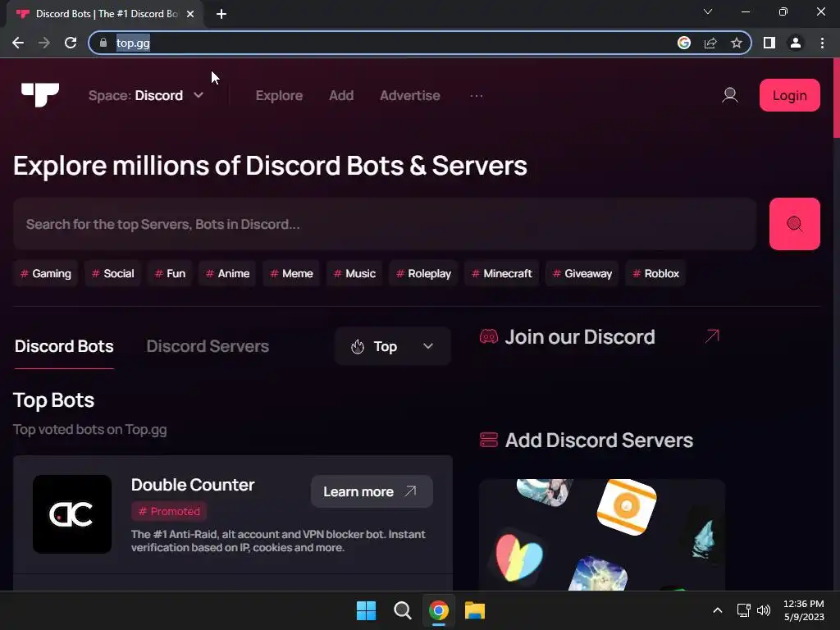Open the Double Counter bot title

pos(193,485)
